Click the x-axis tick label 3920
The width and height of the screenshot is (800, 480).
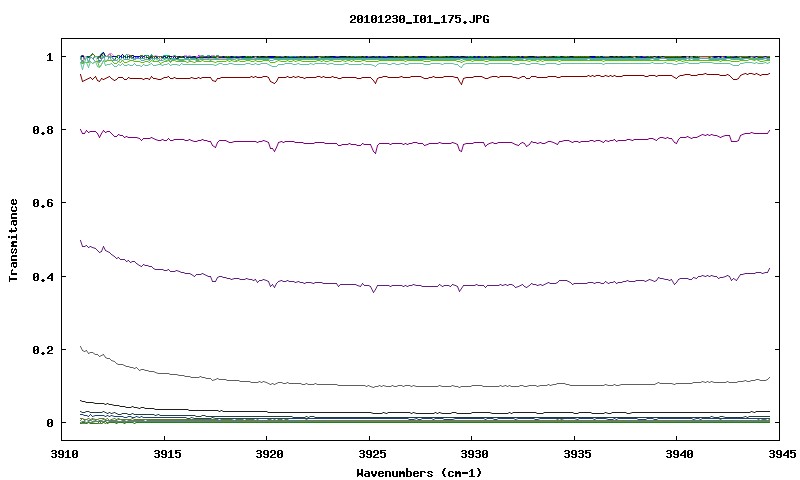point(270,454)
